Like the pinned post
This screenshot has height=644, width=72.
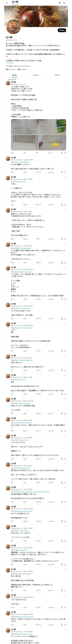pos(37,153)
